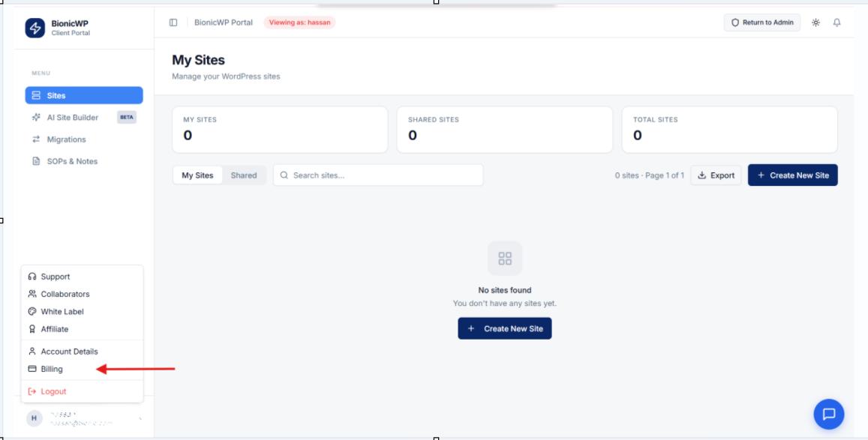868x440 pixels.
Task: Switch to the My Sites tab
Action: (x=197, y=175)
